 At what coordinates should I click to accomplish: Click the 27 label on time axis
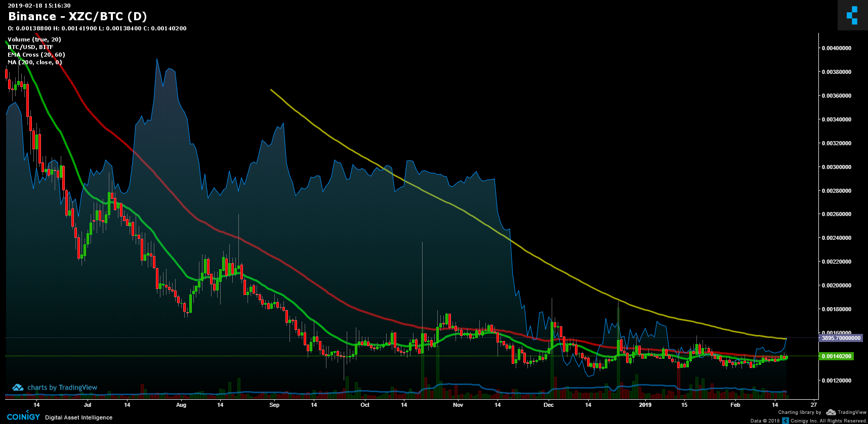814,405
